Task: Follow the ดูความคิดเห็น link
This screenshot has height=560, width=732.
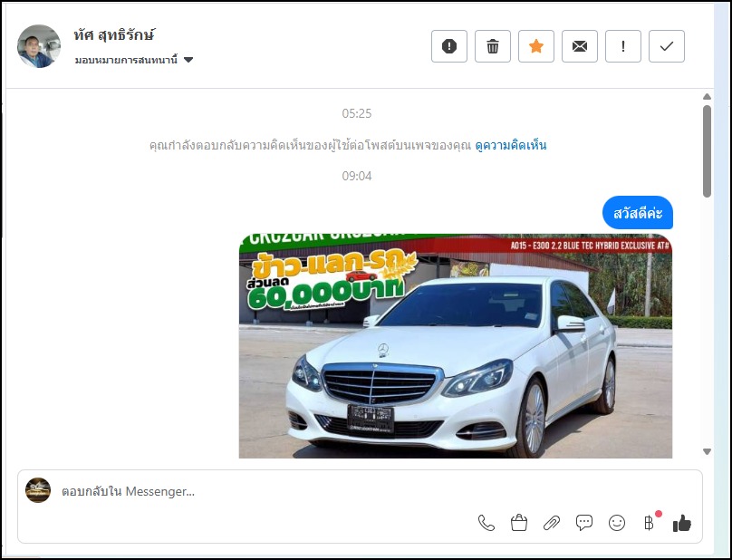Action: [511, 145]
